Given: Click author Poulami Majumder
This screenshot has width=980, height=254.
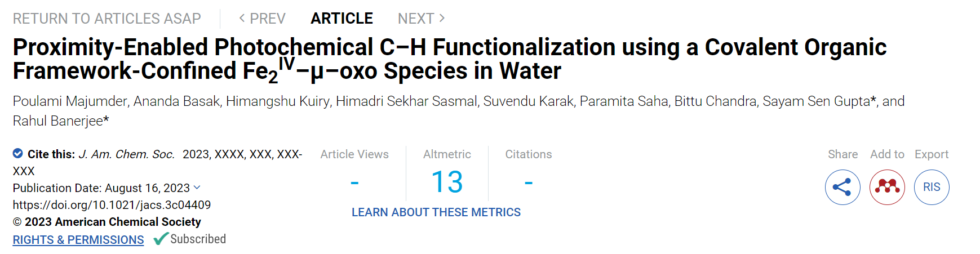Looking at the screenshot, I should [x=70, y=101].
